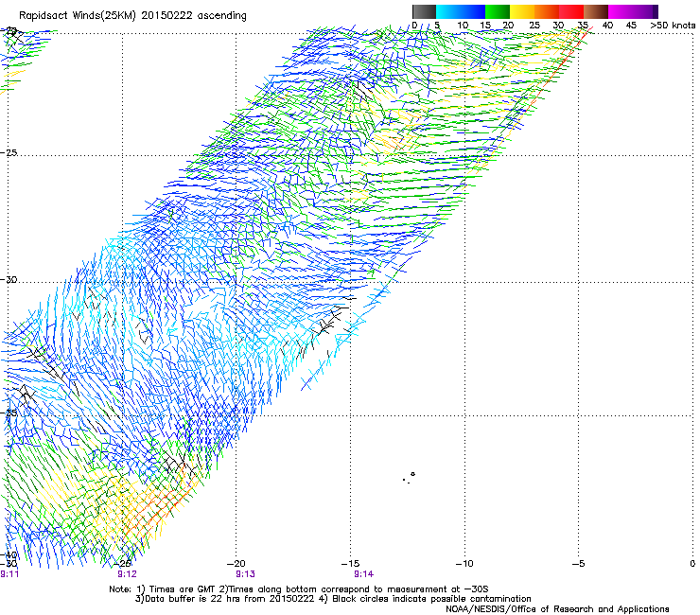Viewport: 700px width, 615px height.
Task: Click the purple time label 9:12
Action: click(x=127, y=574)
